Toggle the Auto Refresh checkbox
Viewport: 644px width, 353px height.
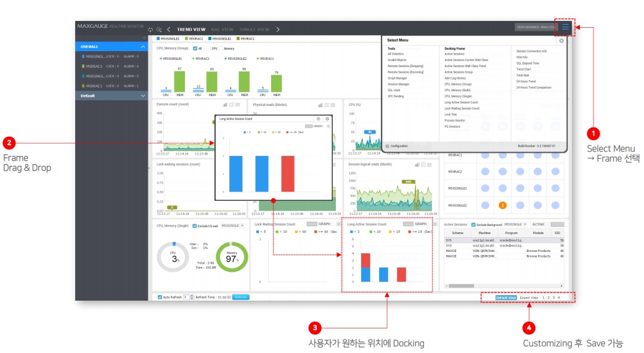(160, 297)
